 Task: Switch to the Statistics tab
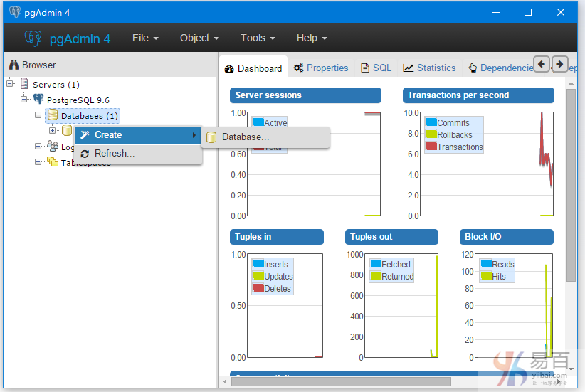click(429, 68)
